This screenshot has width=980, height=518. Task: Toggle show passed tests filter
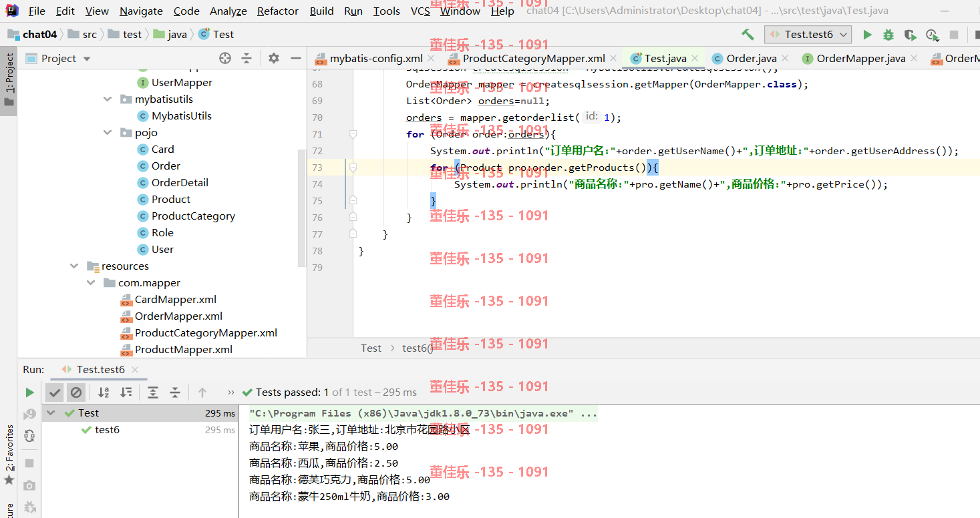tap(55, 393)
